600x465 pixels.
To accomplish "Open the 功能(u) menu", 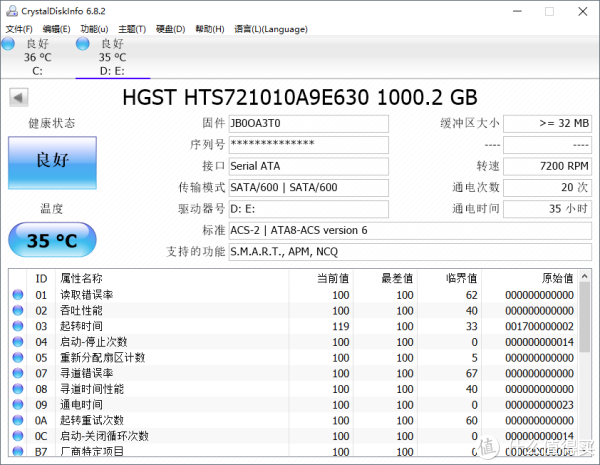I will [x=94, y=29].
